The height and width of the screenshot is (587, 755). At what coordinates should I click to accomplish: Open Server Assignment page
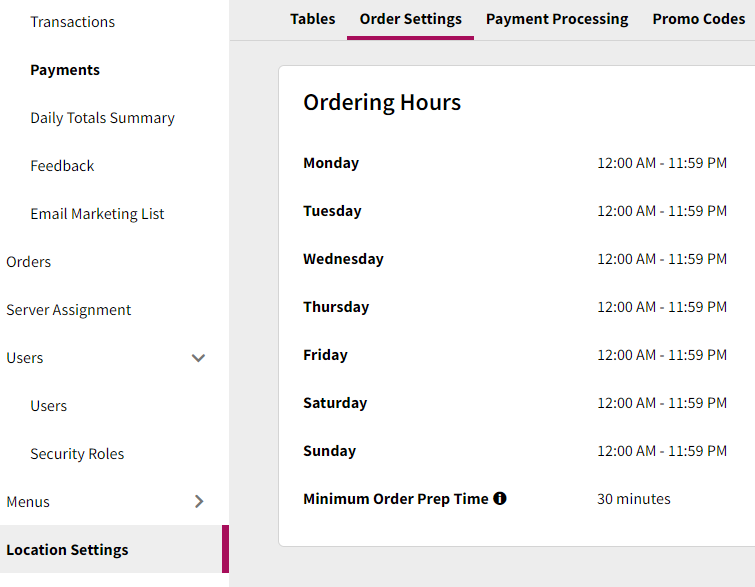coord(68,310)
